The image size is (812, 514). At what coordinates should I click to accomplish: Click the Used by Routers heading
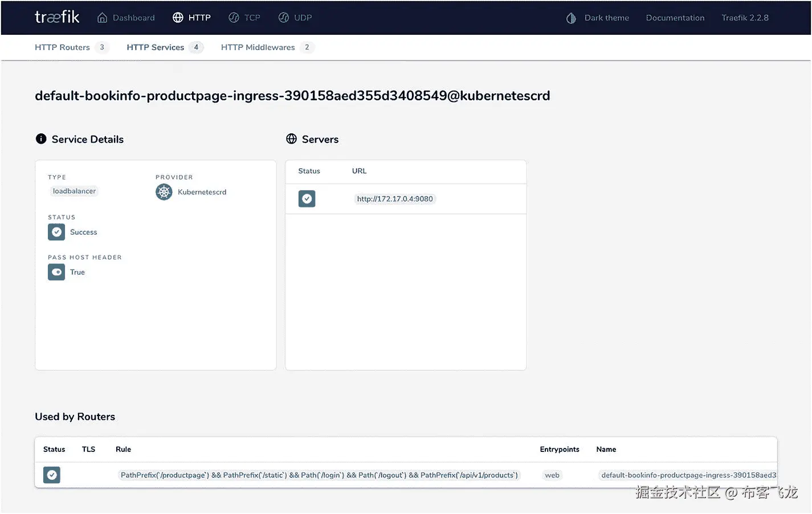coord(75,417)
